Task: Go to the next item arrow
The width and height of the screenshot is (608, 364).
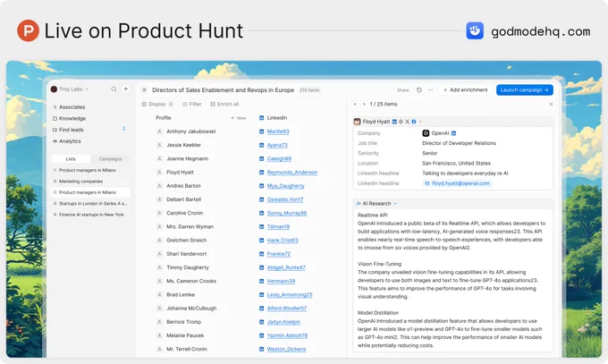Action: [x=364, y=104]
